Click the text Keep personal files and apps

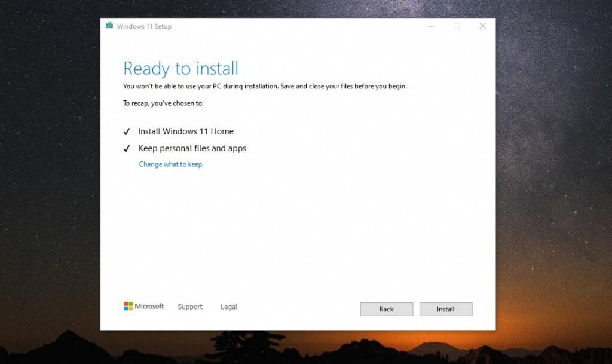coord(192,149)
